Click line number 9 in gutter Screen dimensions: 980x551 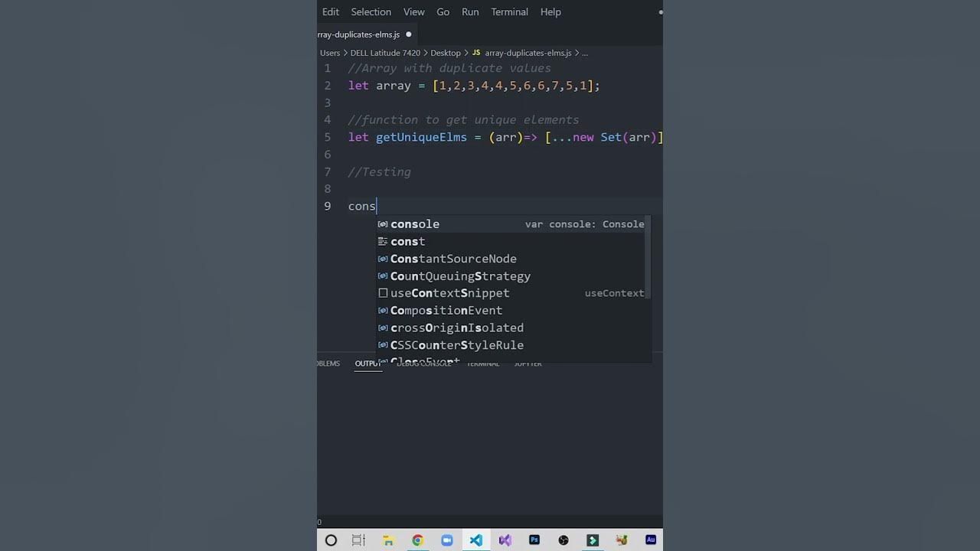click(x=328, y=207)
